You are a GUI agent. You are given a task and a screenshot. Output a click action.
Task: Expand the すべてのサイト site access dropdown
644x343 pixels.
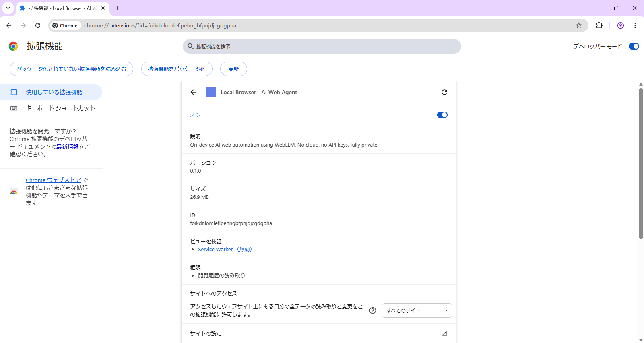point(417,310)
